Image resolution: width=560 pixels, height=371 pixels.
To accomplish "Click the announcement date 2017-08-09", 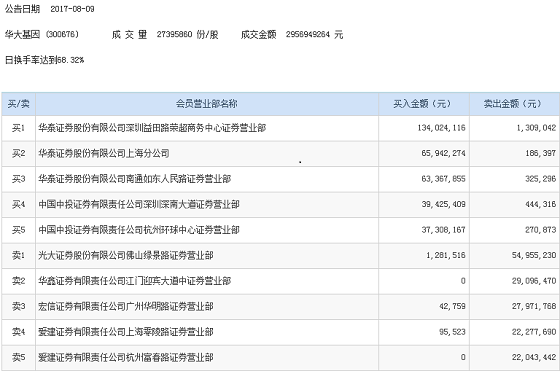I will click(x=72, y=9).
